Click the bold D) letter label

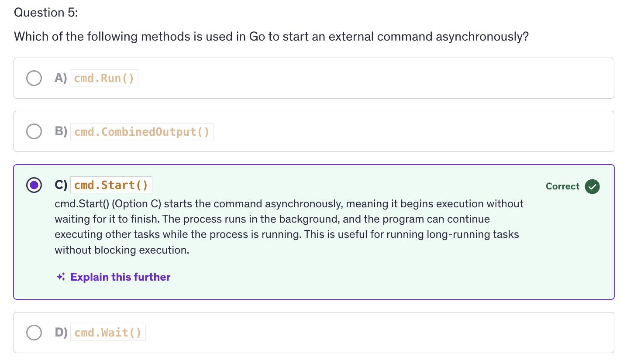pos(61,333)
